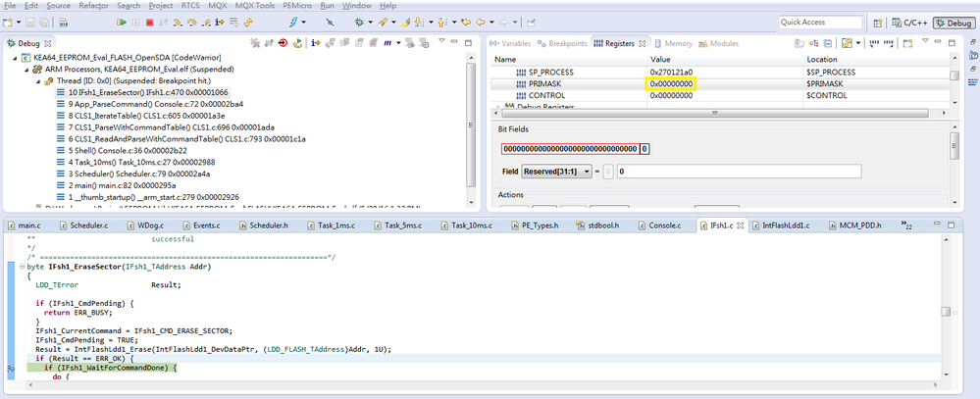Toggle the 'm' multicore icon in Debug view

coord(387,43)
